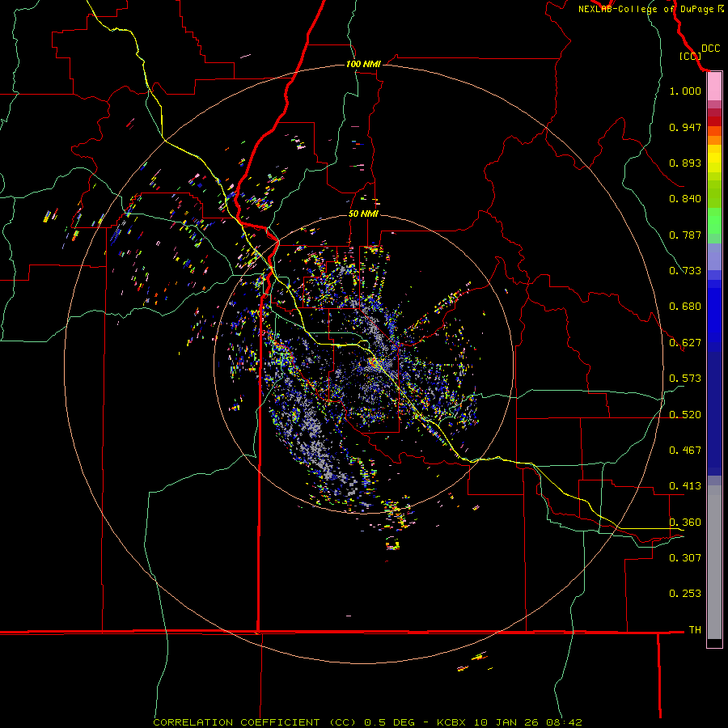
Task: Select the 1.000 value on the scale
Action: coord(685,91)
